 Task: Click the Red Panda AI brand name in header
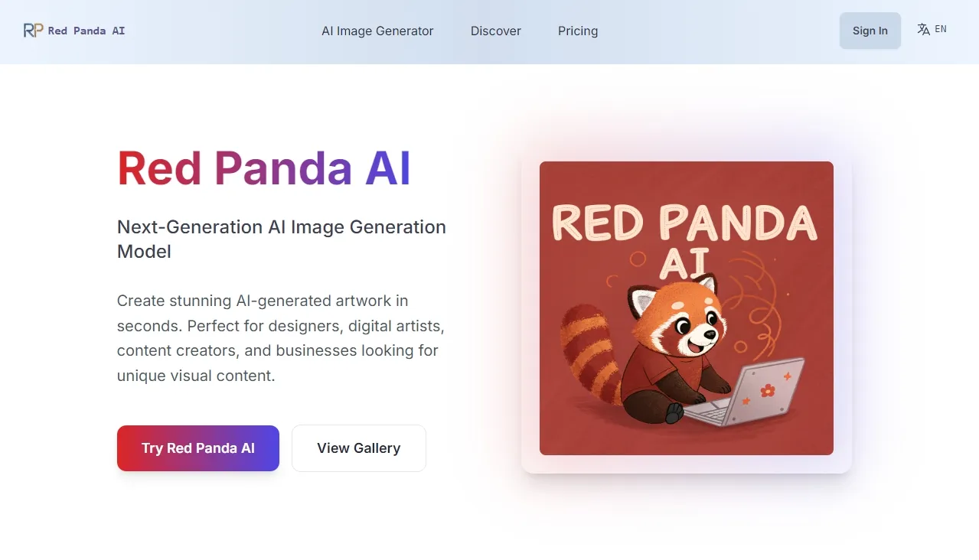pyautogui.click(x=86, y=31)
